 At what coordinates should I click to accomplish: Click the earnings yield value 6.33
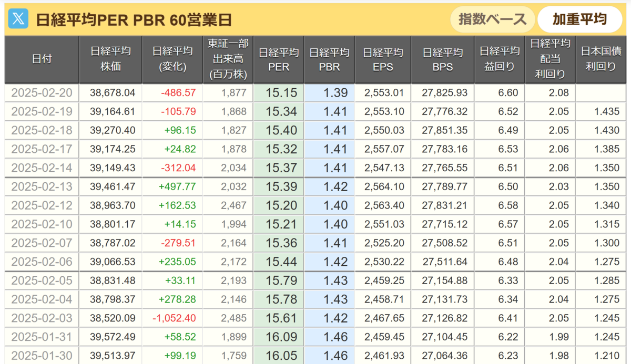(x=508, y=280)
